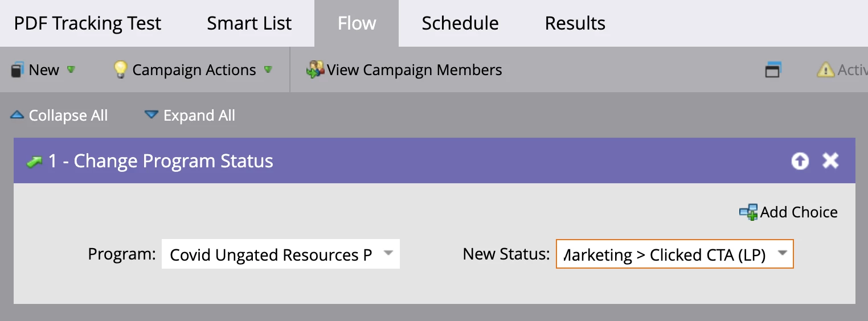
Task: Click the window layout icon in the toolbar
Action: 772,70
